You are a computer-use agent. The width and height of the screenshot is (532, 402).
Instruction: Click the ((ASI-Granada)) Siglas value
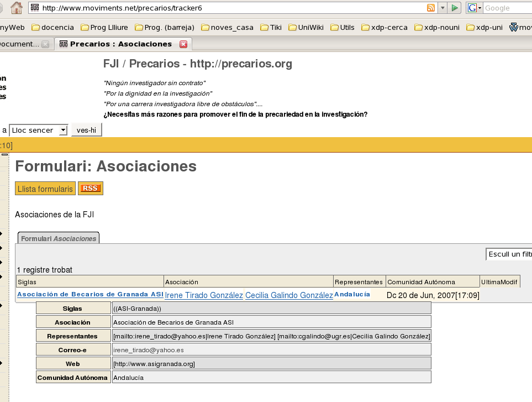[137, 309]
